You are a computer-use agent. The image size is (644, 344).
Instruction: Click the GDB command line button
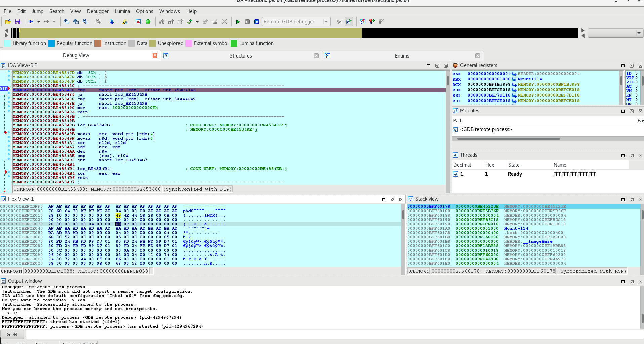12,335
